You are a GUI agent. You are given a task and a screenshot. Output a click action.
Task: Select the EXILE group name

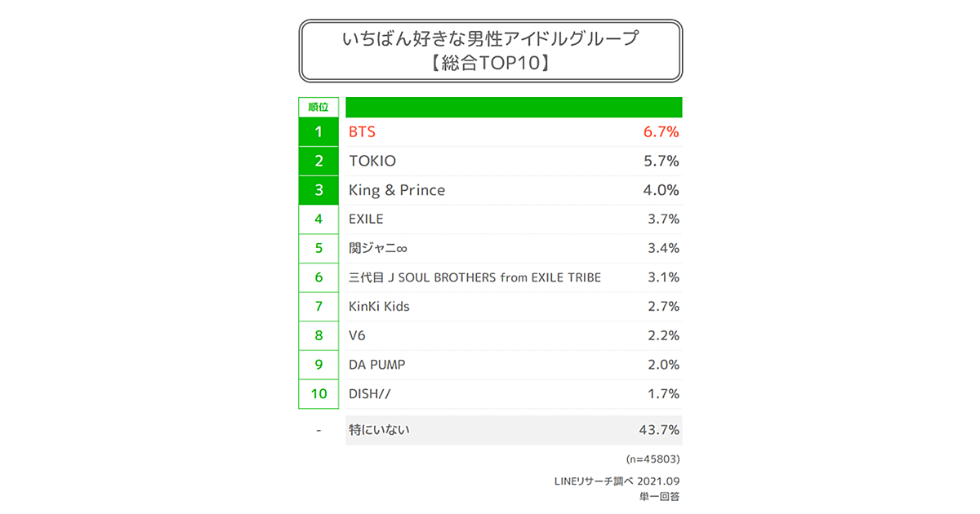tap(366, 219)
